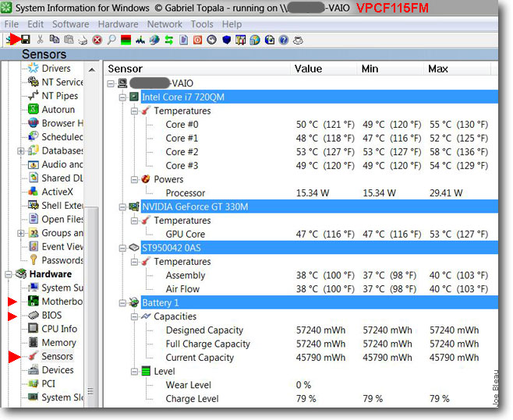
Task: Collapse the root VAIO computer node
Action: (111, 83)
